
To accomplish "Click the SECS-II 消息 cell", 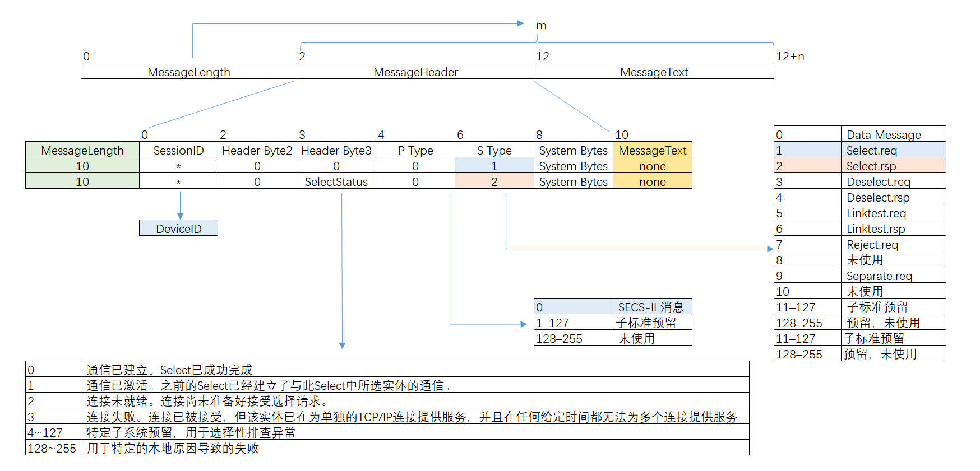I will [651, 307].
